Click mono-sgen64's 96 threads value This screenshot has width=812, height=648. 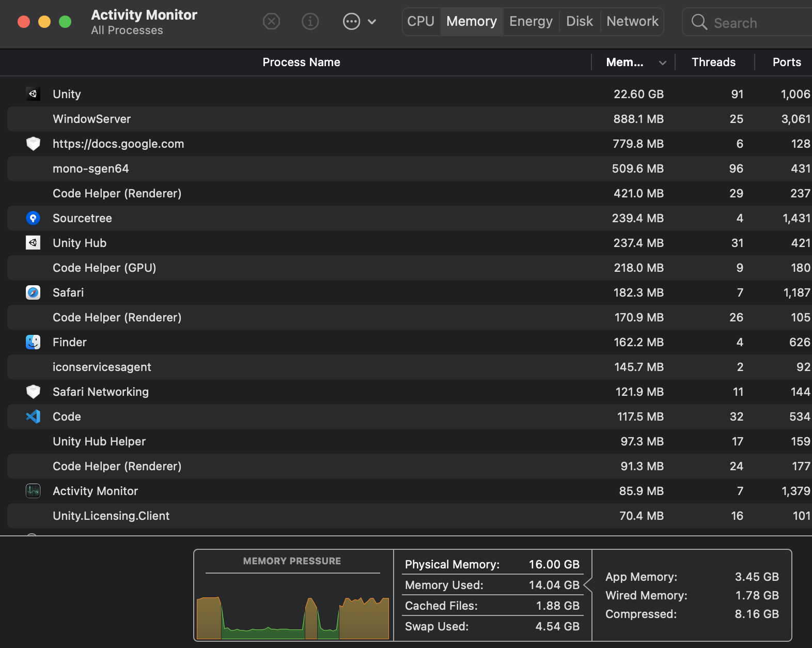736,168
